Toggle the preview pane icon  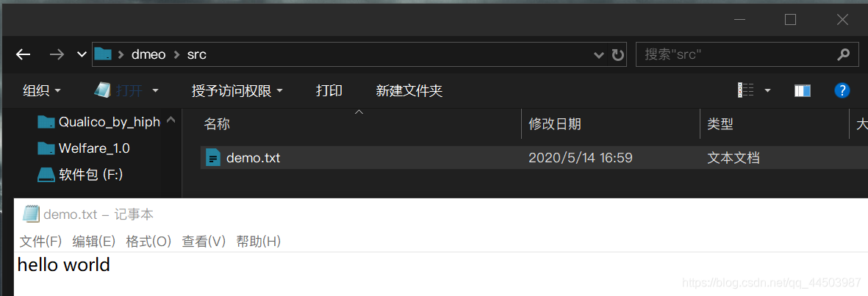pyautogui.click(x=803, y=90)
